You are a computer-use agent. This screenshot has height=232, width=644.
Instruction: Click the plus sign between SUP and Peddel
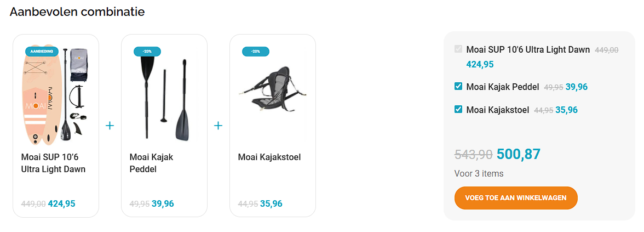click(x=110, y=126)
